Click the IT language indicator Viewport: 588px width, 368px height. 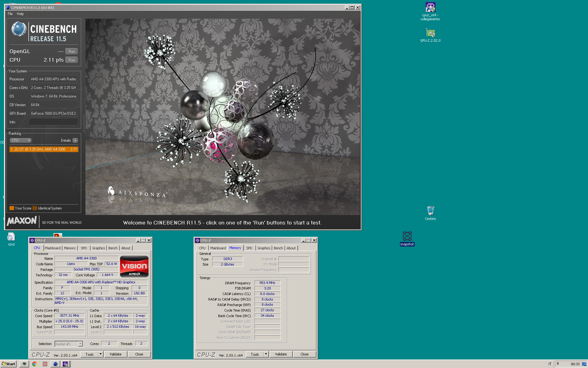(550, 364)
